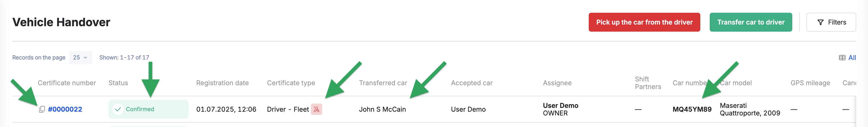Select the All columns view link
The height and width of the screenshot is (127, 868).
tap(852, 58)
